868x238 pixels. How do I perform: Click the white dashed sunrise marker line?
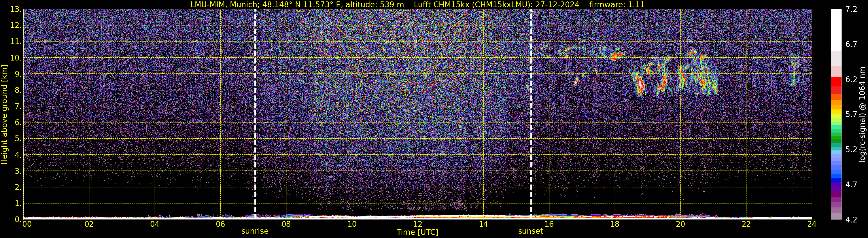[255, 114]
